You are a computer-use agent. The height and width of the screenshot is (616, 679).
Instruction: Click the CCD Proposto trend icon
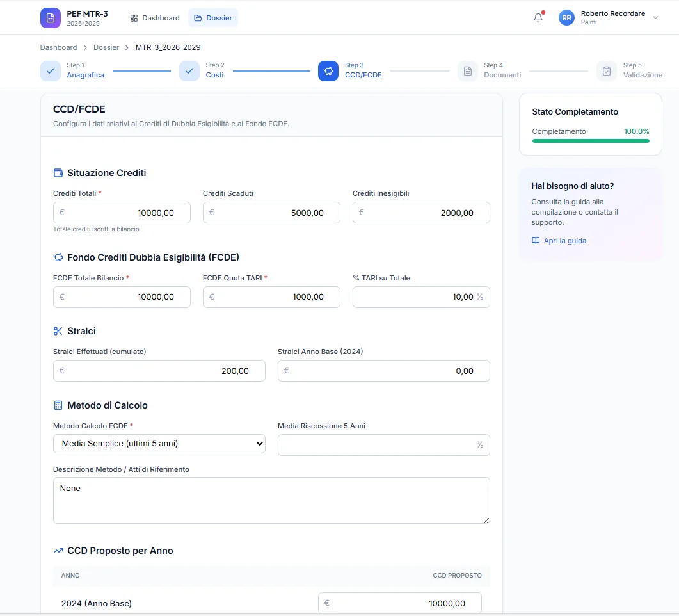point(58,551)
